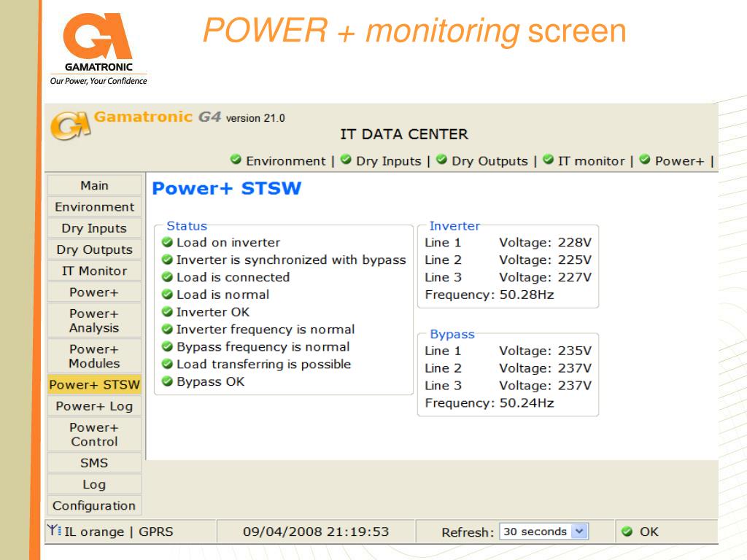This screenshot has width=747, height=560.
Task: Click Inverter Line 2 voltage value 225V
Action: (575, 260)
